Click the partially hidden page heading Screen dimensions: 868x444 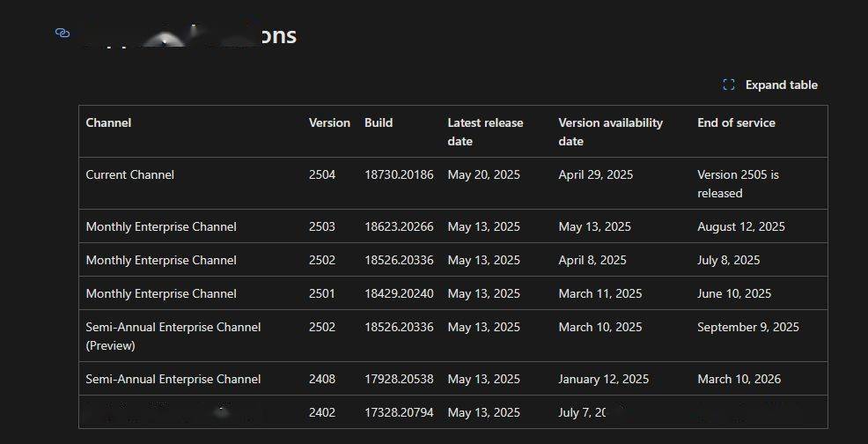(x=189, y=36)
